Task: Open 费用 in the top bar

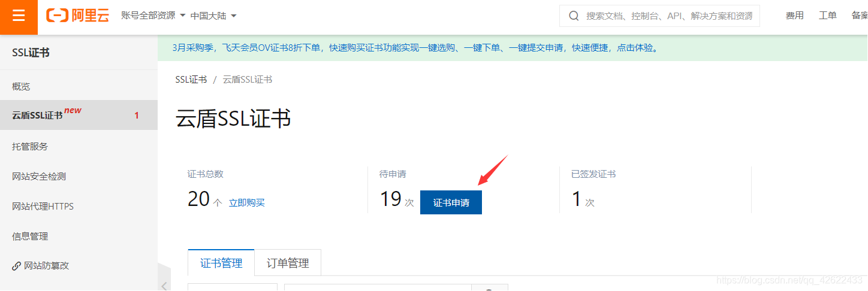Action: tap(794, 16)
